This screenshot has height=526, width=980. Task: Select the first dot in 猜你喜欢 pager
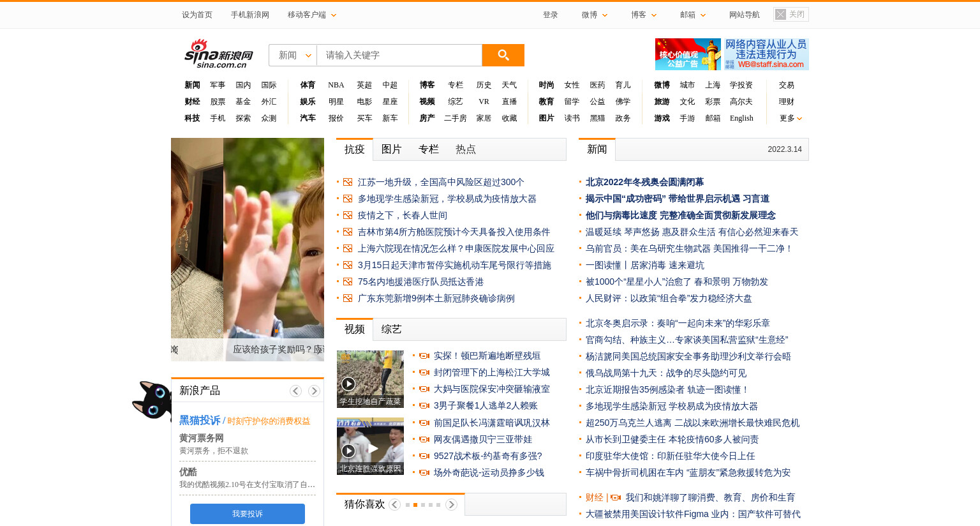(408, 505)
